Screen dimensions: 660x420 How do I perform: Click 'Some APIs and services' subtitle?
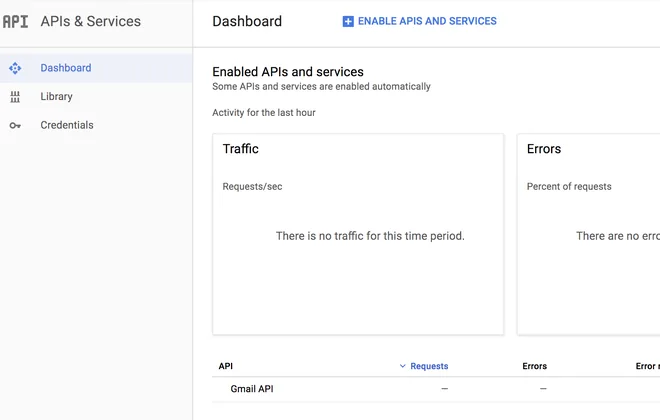(321, 87)
